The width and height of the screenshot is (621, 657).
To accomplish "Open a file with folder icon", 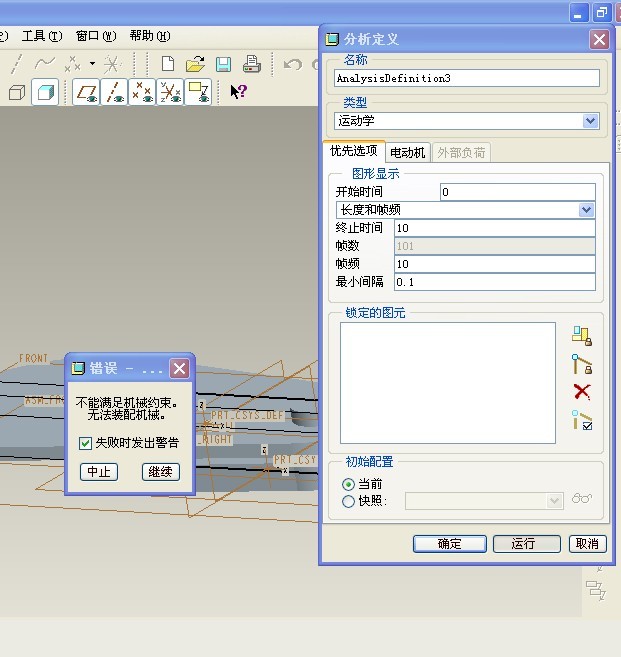I will (195, 64).
